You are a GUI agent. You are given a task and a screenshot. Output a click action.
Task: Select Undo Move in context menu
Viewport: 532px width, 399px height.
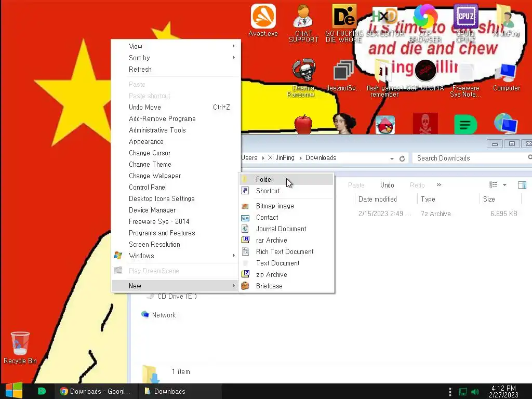pos(176,107)
